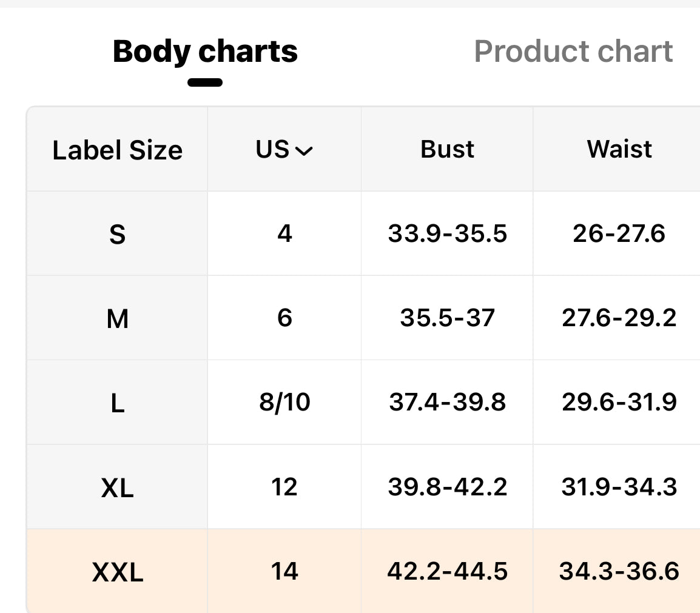Click bust measurement 35.5-37
Image resolution: width=700 pixels, height=613 pixels.
click(447, 318)
